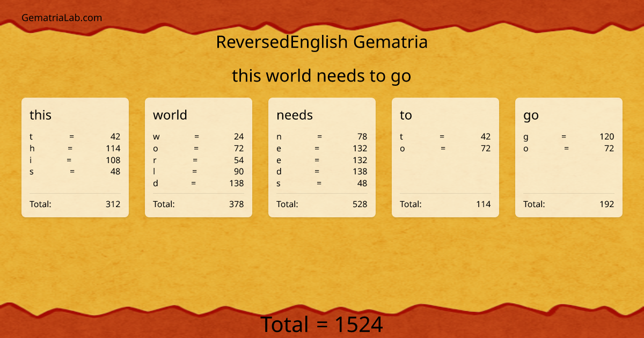
Task: Click letter 'w' in the 'world' card
Action: pyautogui.click(x=156, y=136)
